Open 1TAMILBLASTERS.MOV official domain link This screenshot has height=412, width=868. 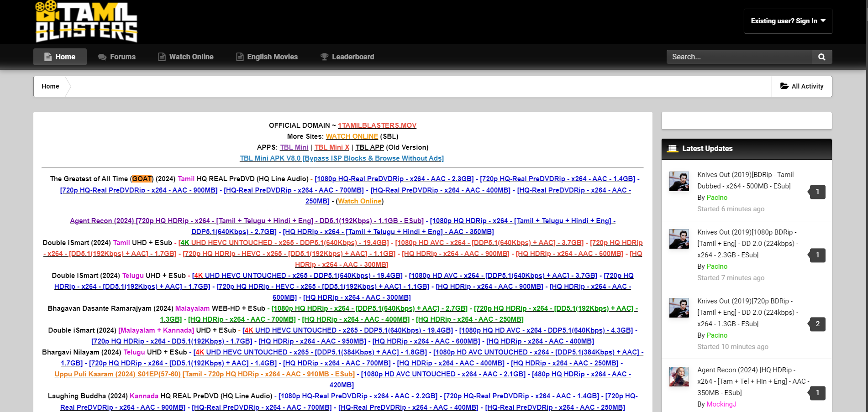[377, 125]
